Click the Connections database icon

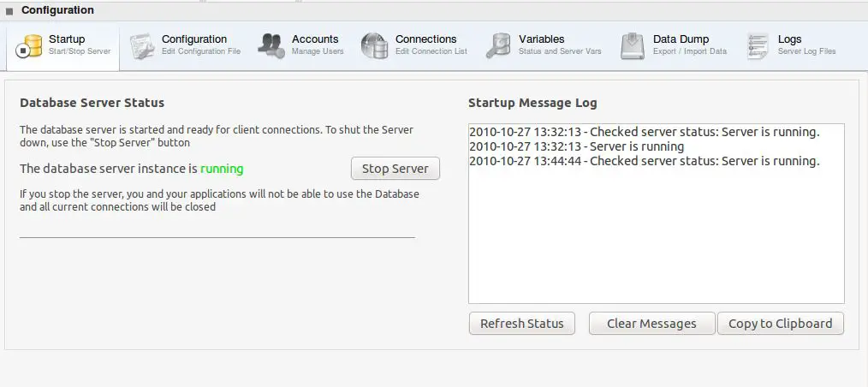(x=375, y=45)
